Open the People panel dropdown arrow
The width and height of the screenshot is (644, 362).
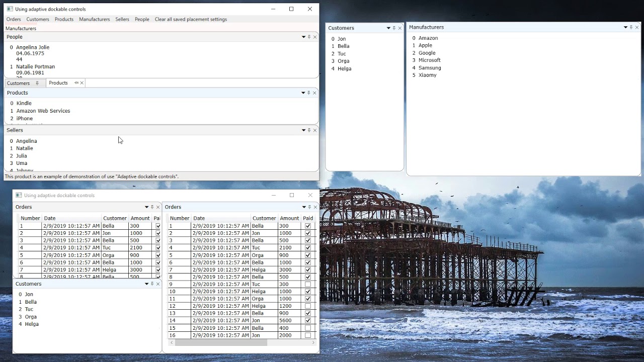click(303, 37)
